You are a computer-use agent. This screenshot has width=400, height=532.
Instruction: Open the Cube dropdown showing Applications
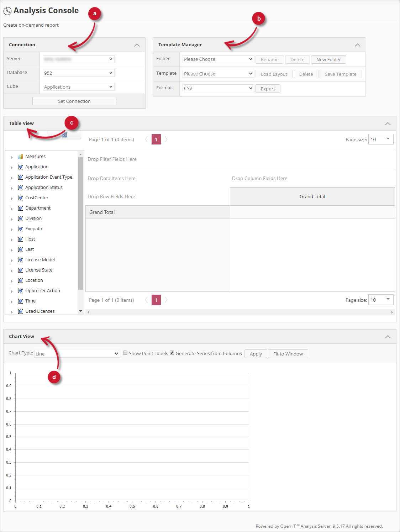[78, 86]
